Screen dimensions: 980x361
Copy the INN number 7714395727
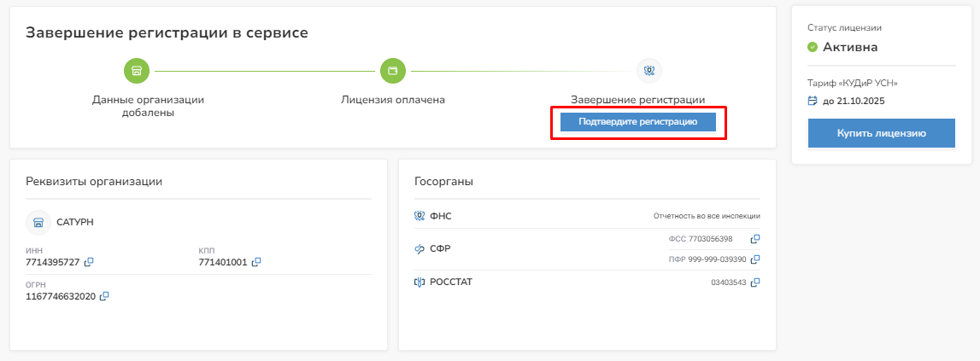click(x=89, y=262)
